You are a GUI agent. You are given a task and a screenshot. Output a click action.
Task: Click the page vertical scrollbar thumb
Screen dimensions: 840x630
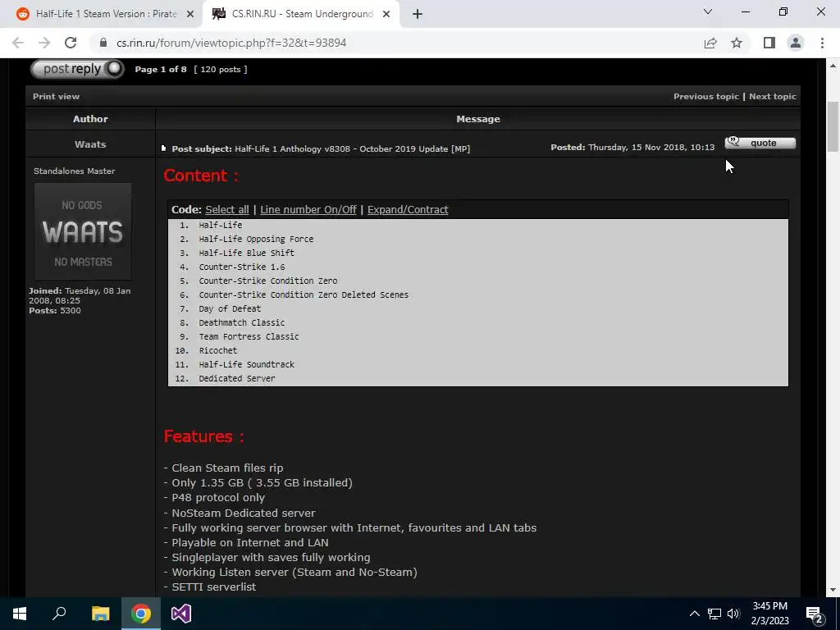pyautogui.click(x=833, y=126)
